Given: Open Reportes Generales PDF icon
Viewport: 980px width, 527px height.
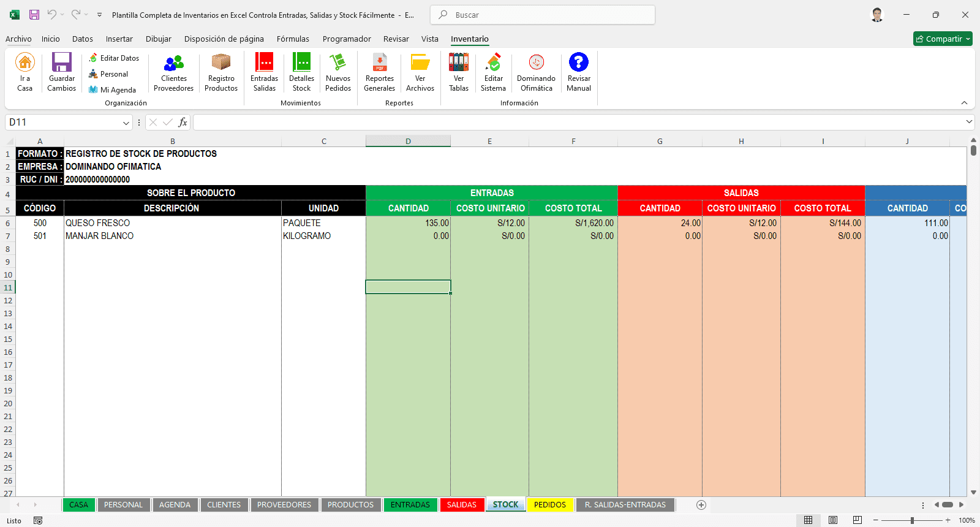Looking at the screenshot, I should [380, 63].
